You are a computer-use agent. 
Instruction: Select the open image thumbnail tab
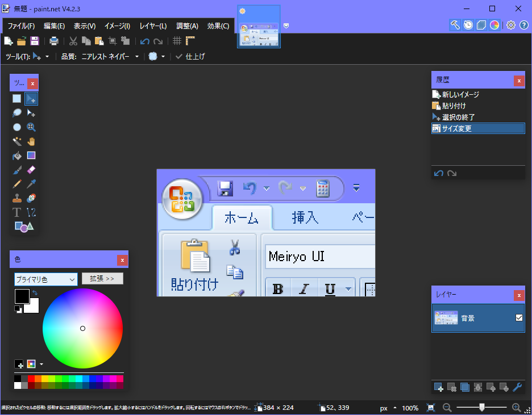pos(259,27)
